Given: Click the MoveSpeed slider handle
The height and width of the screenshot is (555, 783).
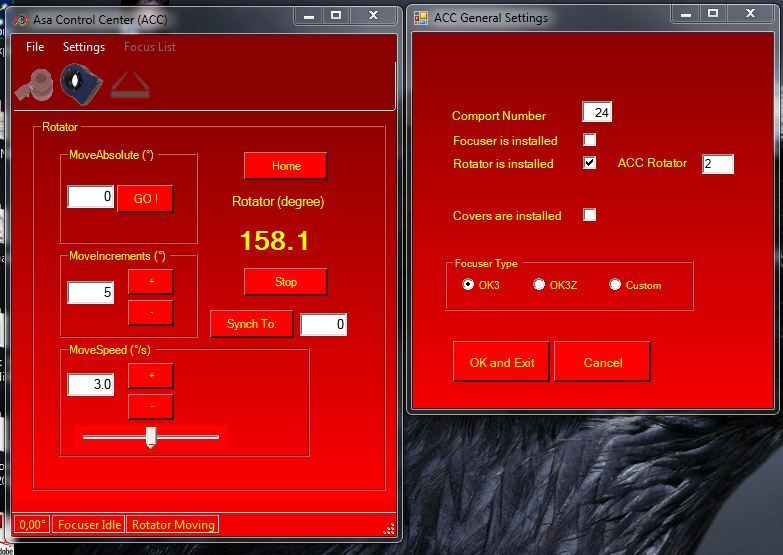Looking at the screenshot, I should coord(151,436).
